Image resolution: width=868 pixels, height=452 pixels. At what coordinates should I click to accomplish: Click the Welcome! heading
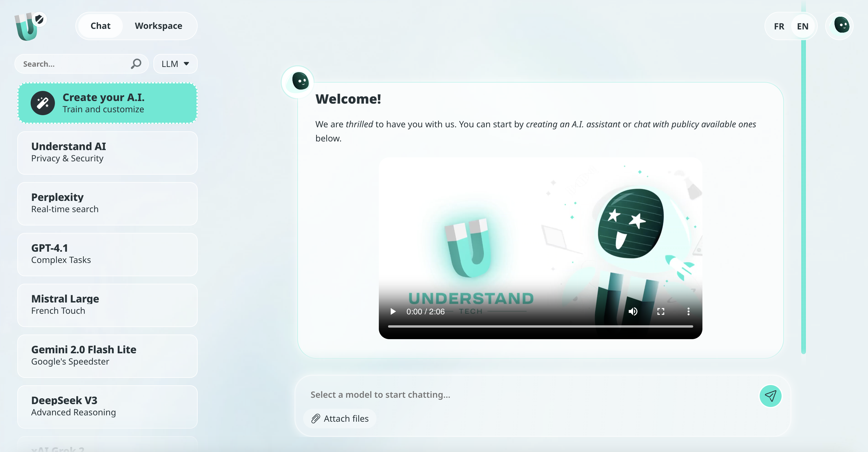coord(348,99)
